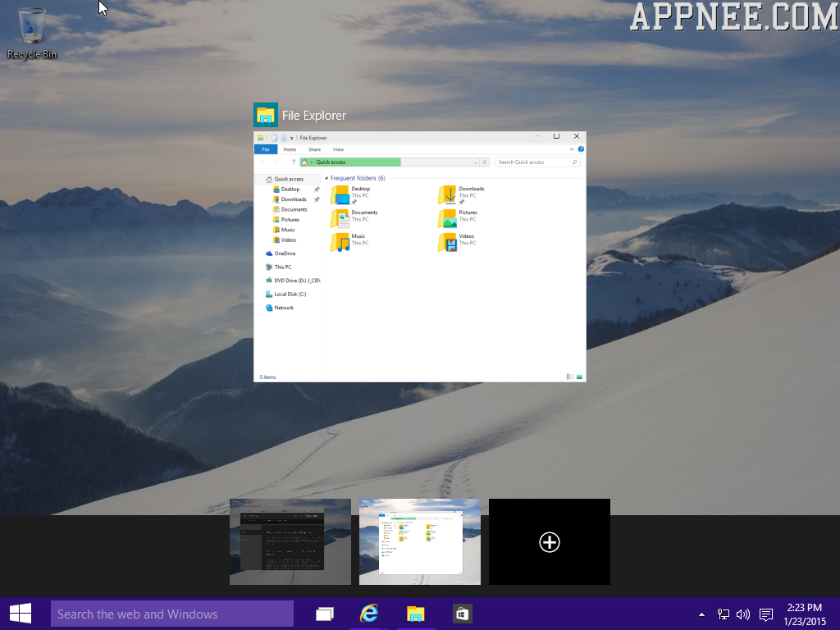Click the New Folder icon in title bar

coord(283,138)
